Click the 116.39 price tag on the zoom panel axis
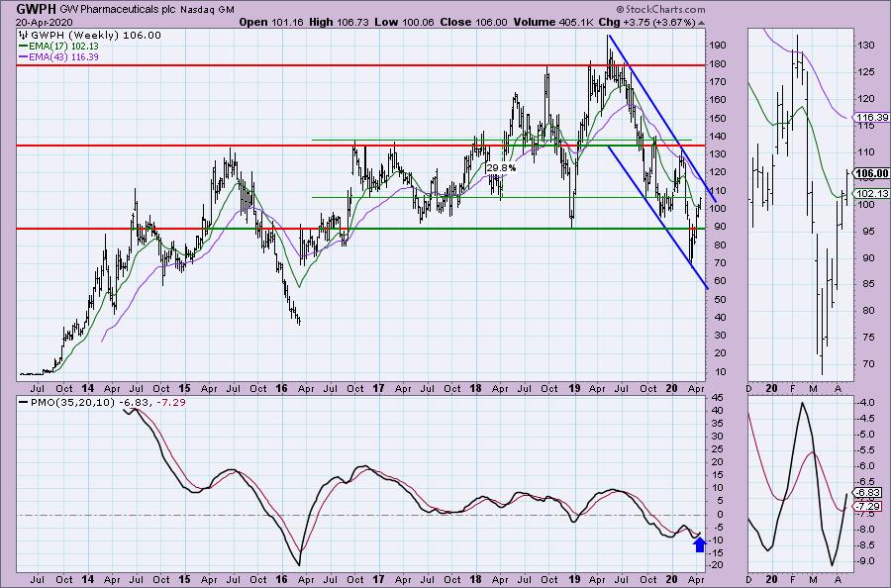 point(871,117)
